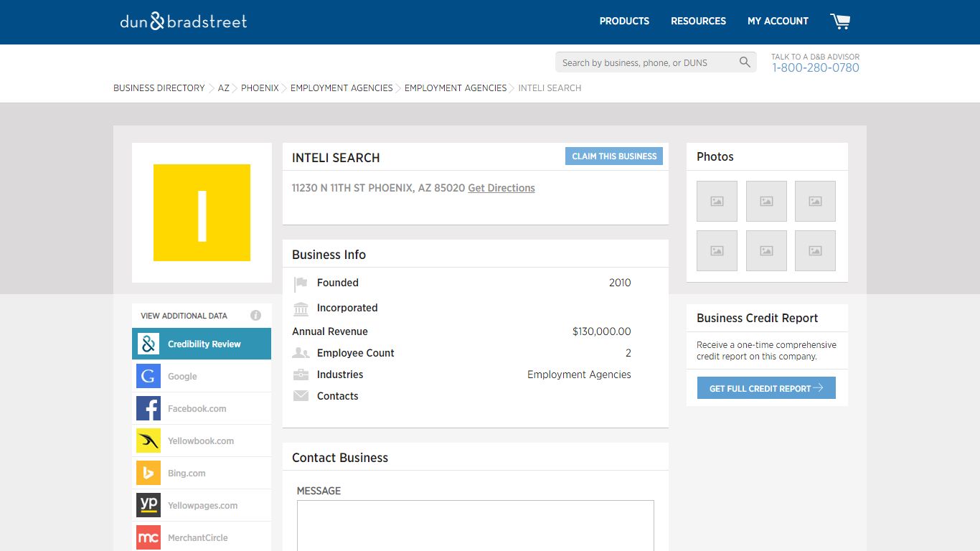This screenshot has height=551, width=980.
Task: Click the Business Credit Report heading
Action: [758, 318]
